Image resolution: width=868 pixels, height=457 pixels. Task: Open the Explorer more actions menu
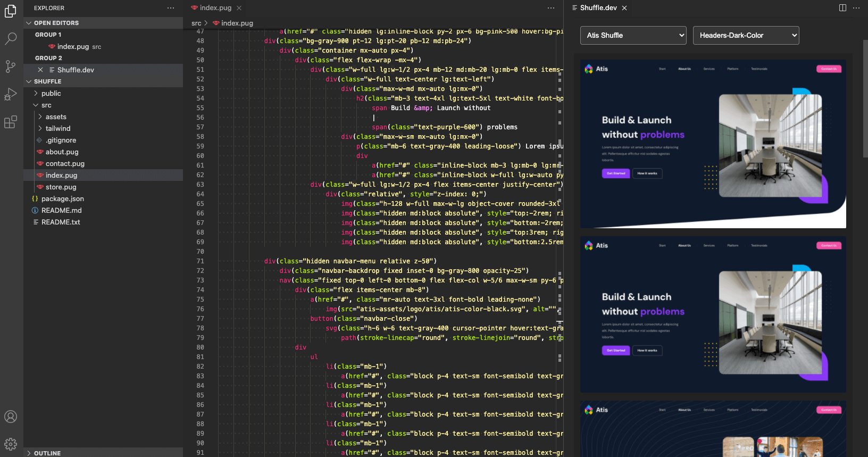(171, 8)
